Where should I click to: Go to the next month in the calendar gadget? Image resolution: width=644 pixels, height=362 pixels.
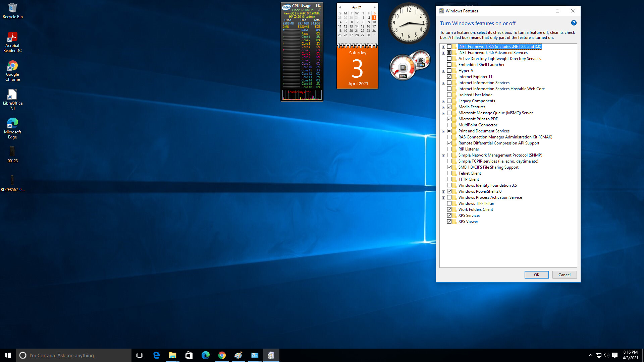(x=374, y=7)
